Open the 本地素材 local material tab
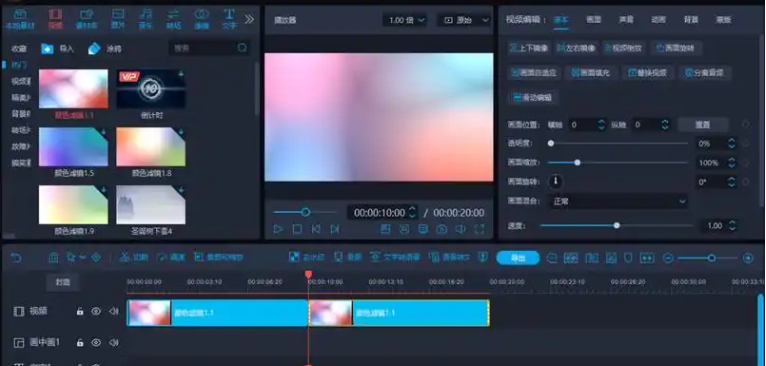This screenshot has height=366, width=766. point(20,19)
